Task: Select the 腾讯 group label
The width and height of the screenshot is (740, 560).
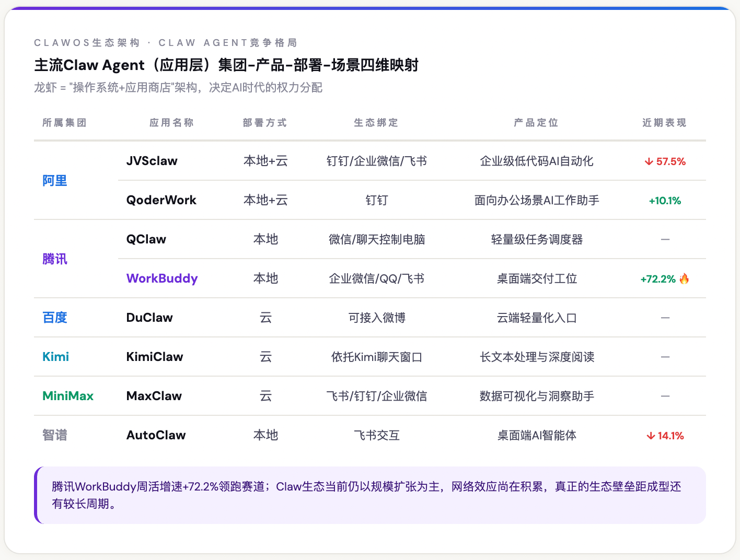Action: point(55,259)
